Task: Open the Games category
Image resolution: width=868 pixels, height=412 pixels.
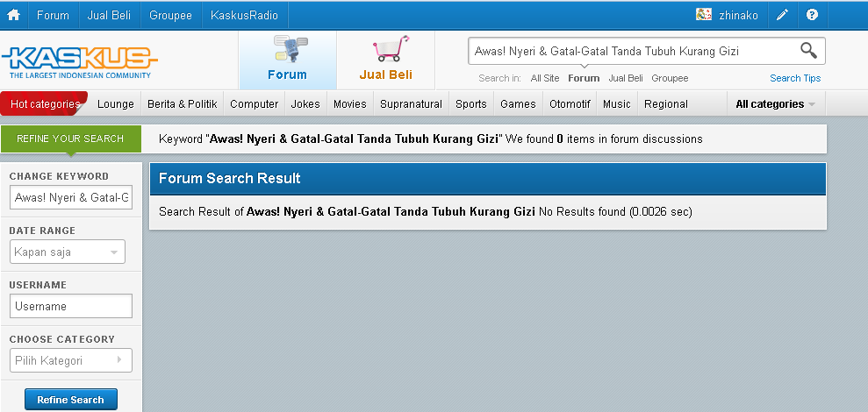Action: point(518,104)
